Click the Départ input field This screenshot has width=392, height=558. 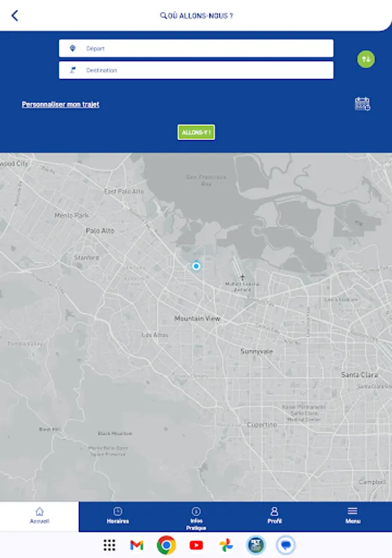coord(196,48)
